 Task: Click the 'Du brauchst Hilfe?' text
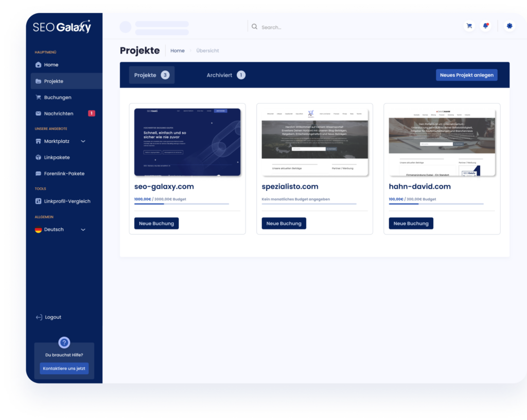[64, 355]
